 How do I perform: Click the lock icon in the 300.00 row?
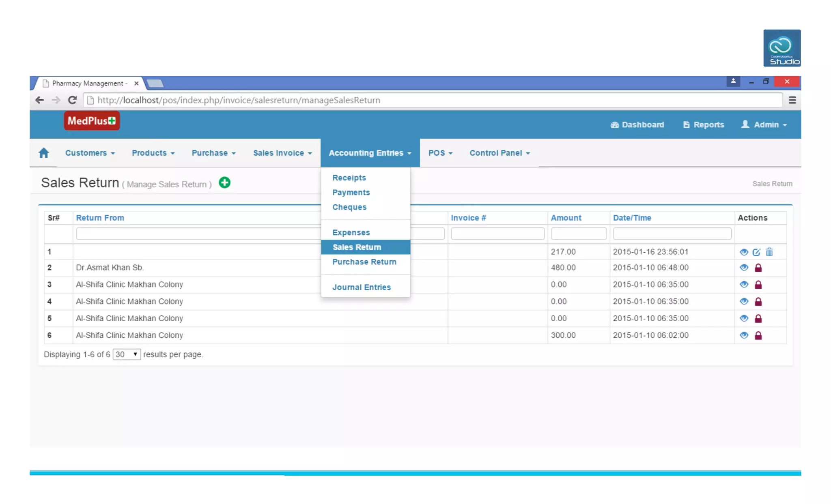click(758, 336)
